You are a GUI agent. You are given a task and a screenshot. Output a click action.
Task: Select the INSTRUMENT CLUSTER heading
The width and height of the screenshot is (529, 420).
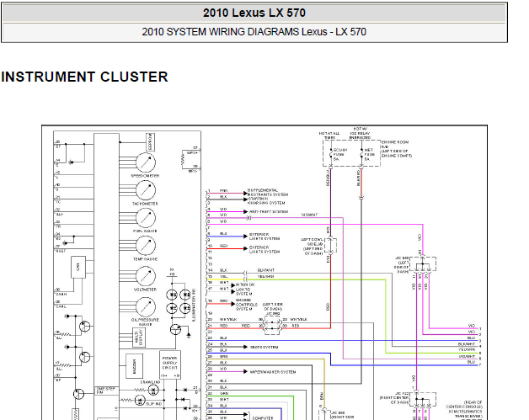[x=84, y=77]
